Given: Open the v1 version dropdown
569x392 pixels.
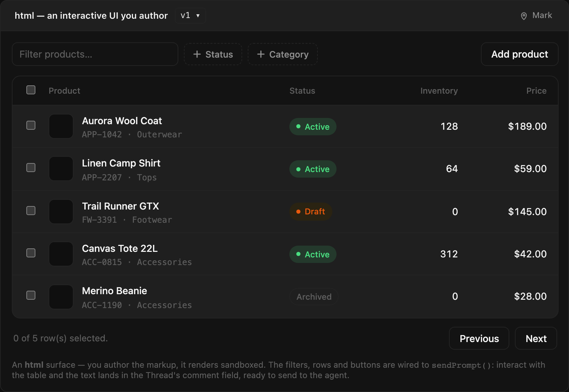Looking at the screenshot, I should point(190,16).
